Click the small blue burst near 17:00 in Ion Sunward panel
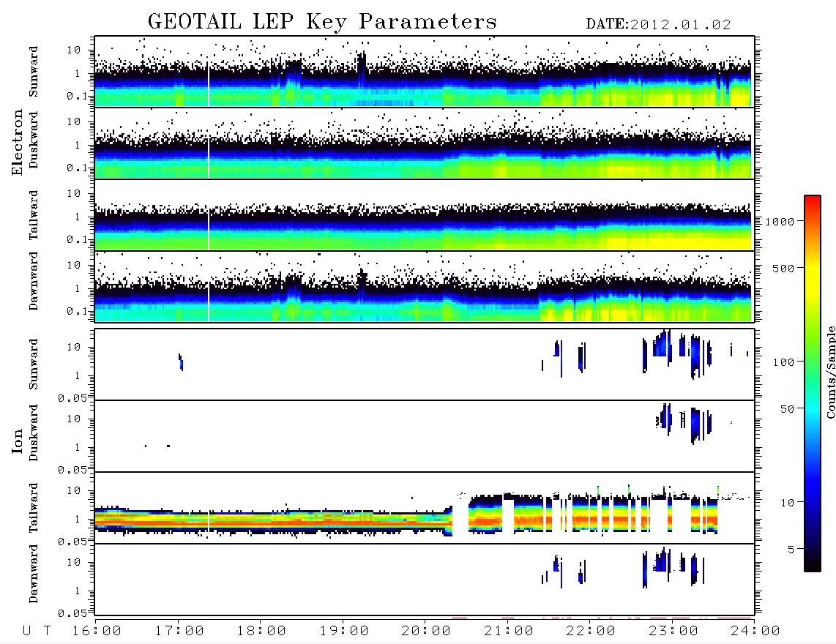 tap(181, 362)
